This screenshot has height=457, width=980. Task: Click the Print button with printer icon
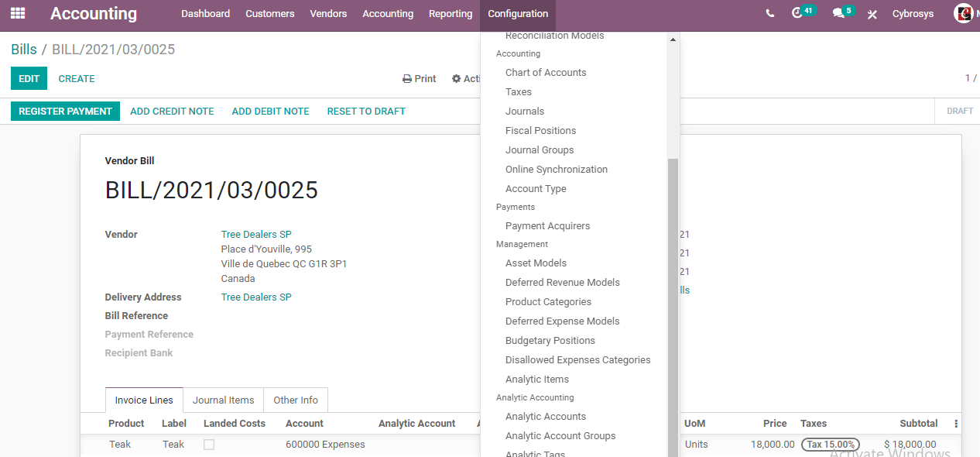coord(420,79)
